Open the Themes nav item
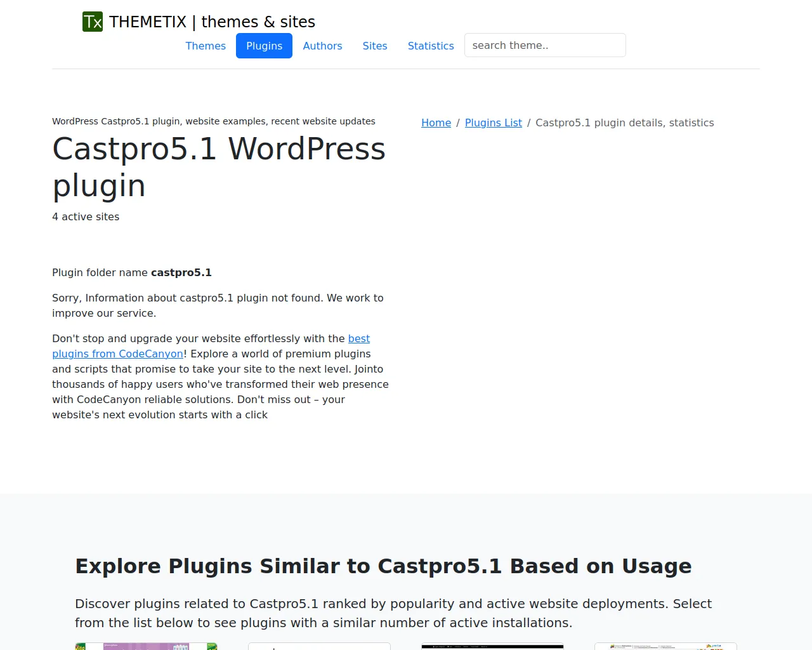Viewport: 812px width, 650px height. pos(206,46)
